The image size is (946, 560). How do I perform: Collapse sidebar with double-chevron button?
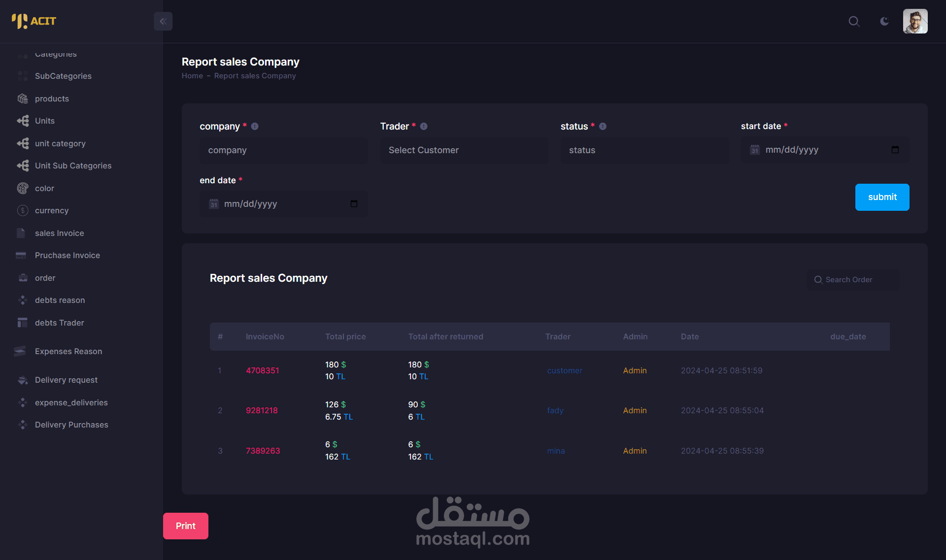163,21
